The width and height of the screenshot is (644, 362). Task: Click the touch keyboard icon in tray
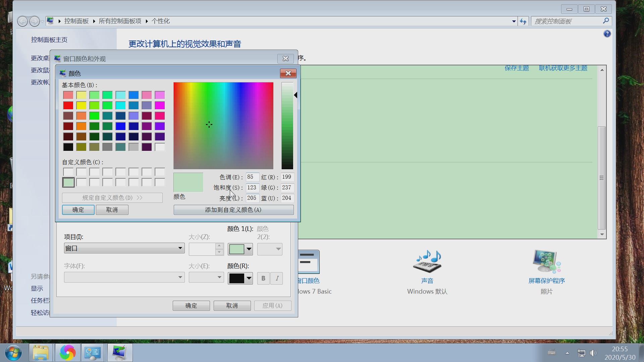tap(552, 353)
